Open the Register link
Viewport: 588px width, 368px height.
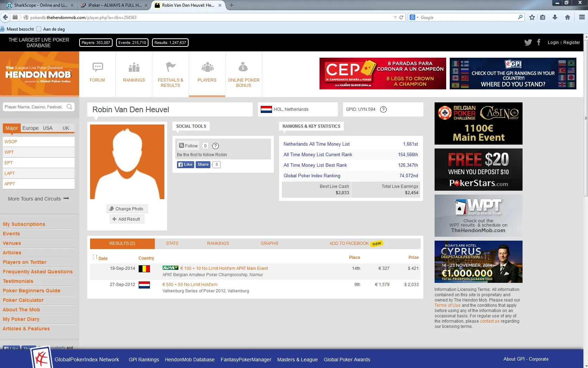pyautogui.click(x=571, y=43)
